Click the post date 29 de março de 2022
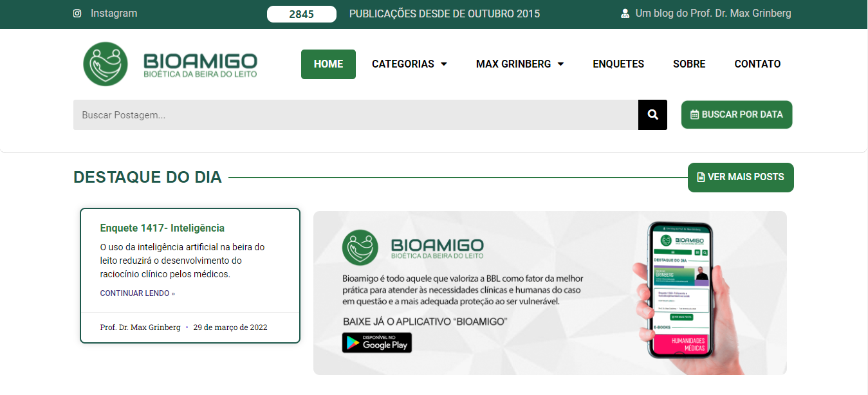This screenshot has width=868, height=395. (x=230, y=327)
